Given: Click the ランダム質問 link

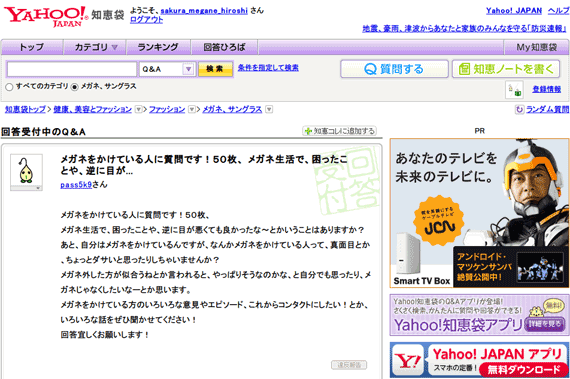Looking at the screenshot, I should (547, 109).
